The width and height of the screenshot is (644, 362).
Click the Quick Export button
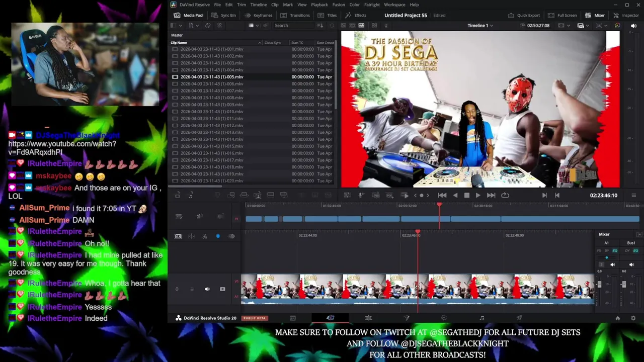[x=524, y=15]
